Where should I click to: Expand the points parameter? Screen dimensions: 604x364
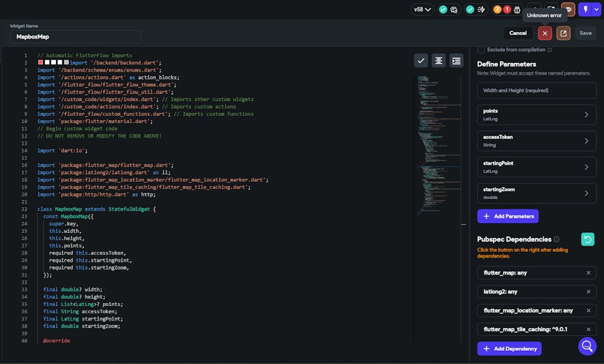[586, 115]
